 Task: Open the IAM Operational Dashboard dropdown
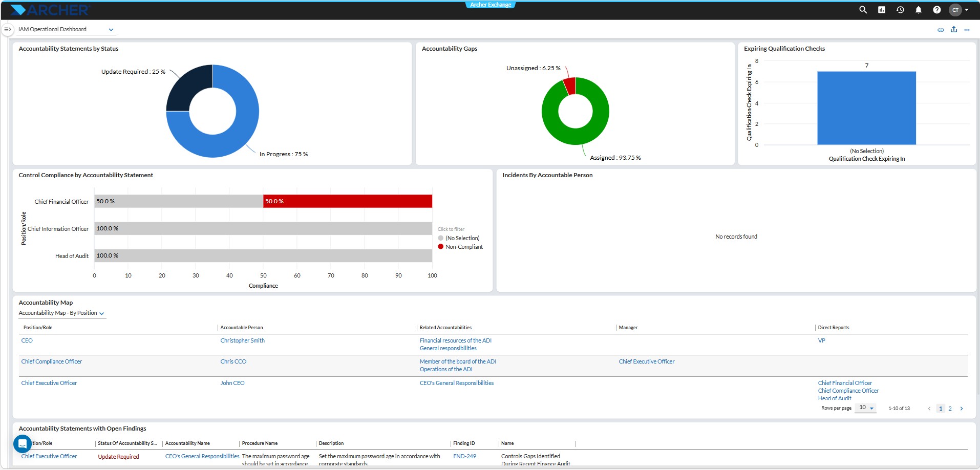point(66,29)
